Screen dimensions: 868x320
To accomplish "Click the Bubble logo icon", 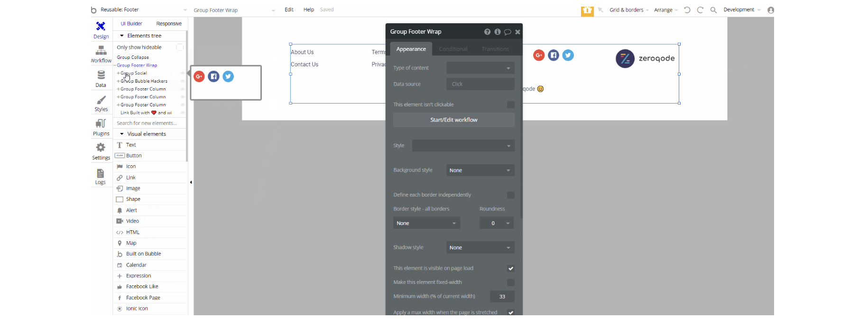I will pos(94,10).
